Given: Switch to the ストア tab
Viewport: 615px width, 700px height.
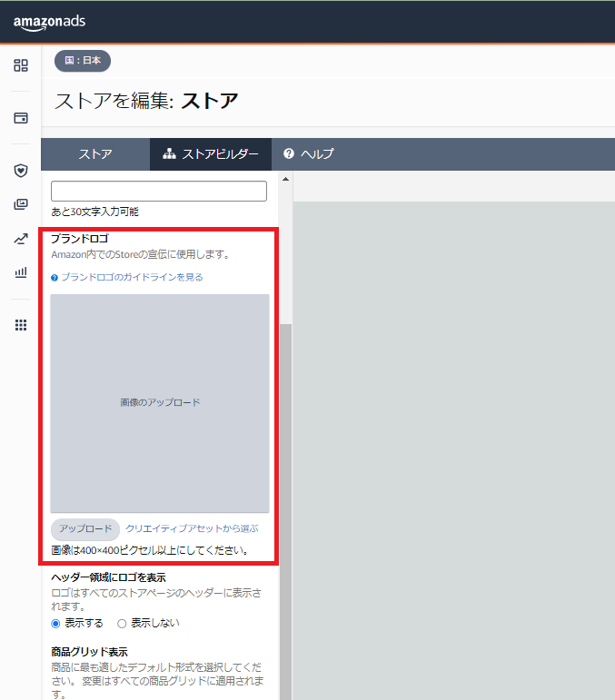Looking at the screenshot, I should click(95, 154).
